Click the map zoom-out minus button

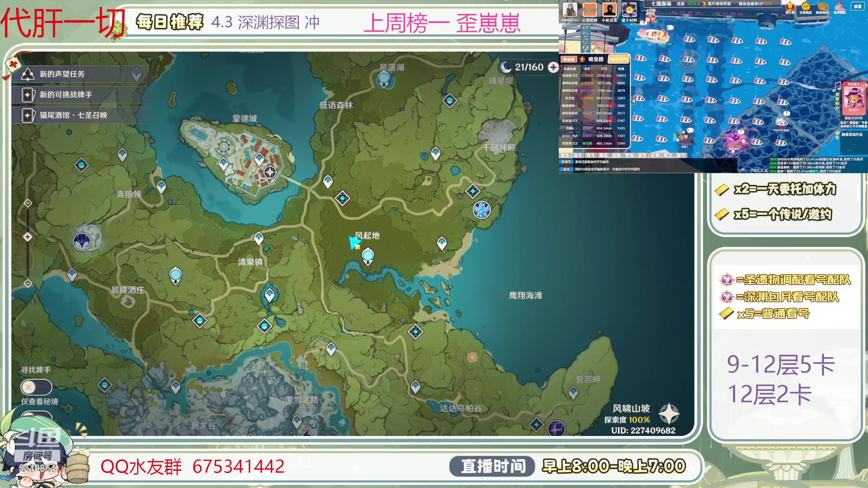[28, 283]
